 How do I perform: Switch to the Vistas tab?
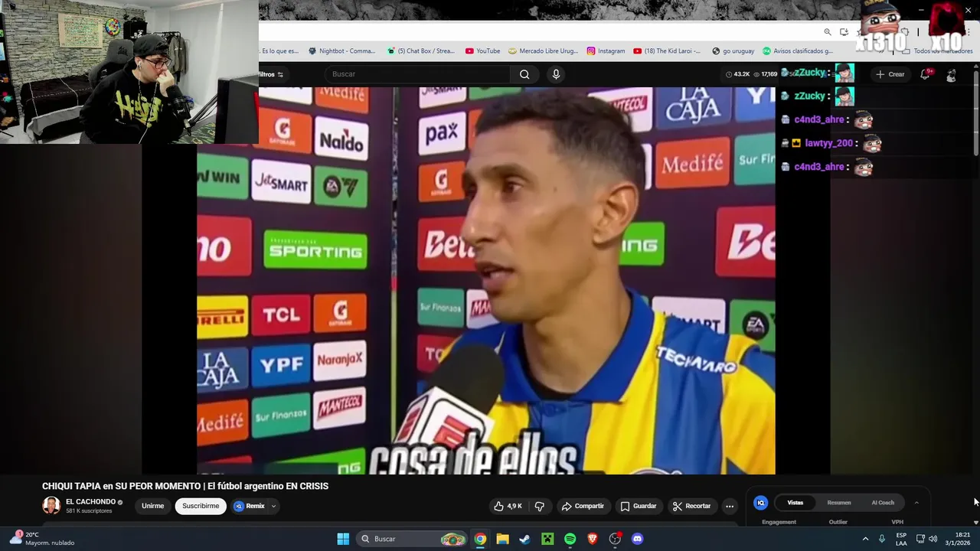795,503
